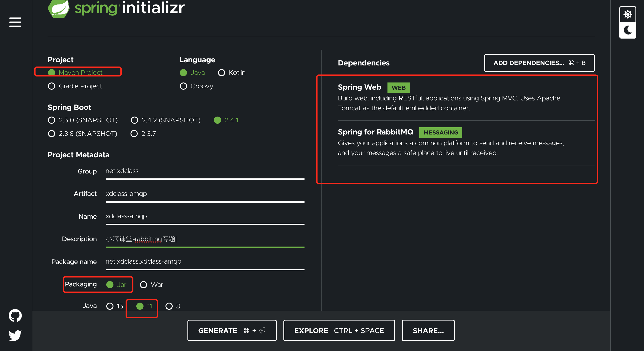Switch to light theme sun icon

(627, 14)
